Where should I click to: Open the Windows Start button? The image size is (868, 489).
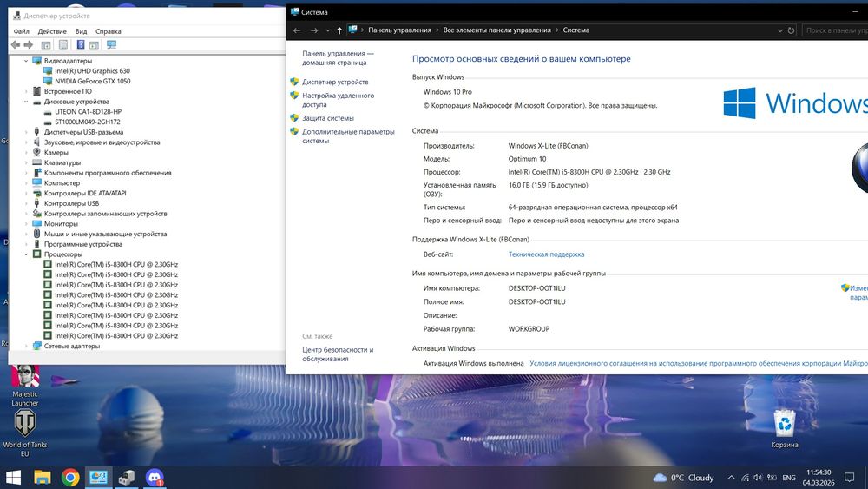pyautogui.click(x=13, y=478)
